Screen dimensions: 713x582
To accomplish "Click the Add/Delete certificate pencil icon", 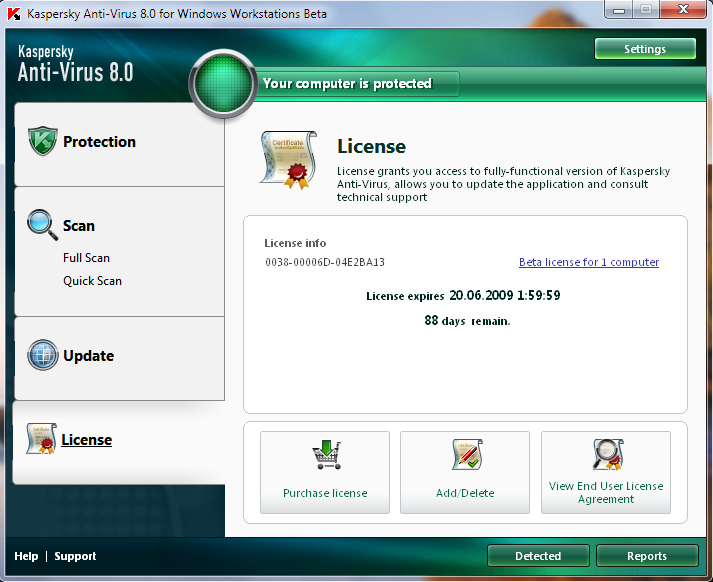I will click(467, 454).
